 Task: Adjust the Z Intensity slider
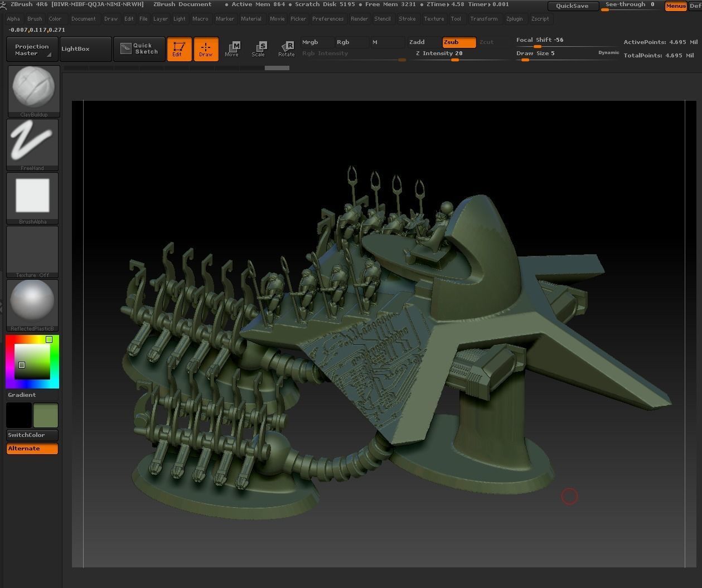(458, 55)
